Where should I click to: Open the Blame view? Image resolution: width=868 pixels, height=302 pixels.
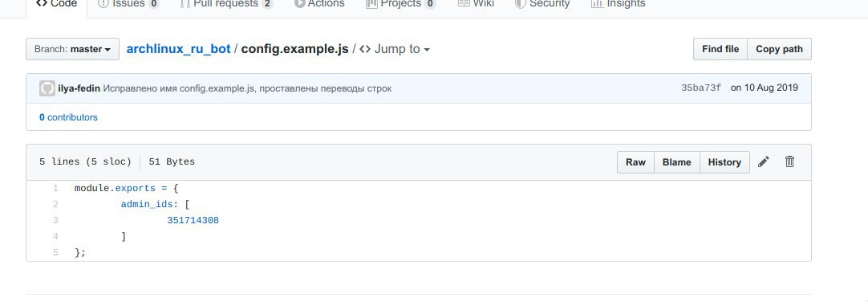coord(676,161)
